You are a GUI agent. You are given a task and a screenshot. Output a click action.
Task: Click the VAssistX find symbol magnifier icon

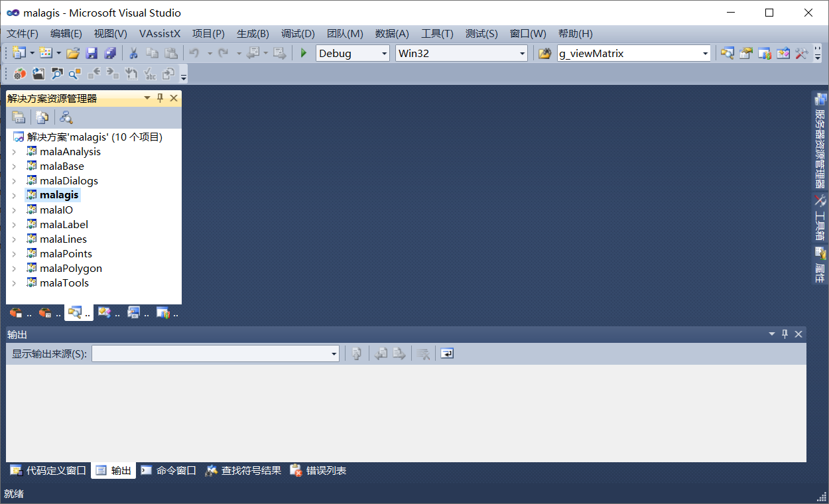point(75,74)
